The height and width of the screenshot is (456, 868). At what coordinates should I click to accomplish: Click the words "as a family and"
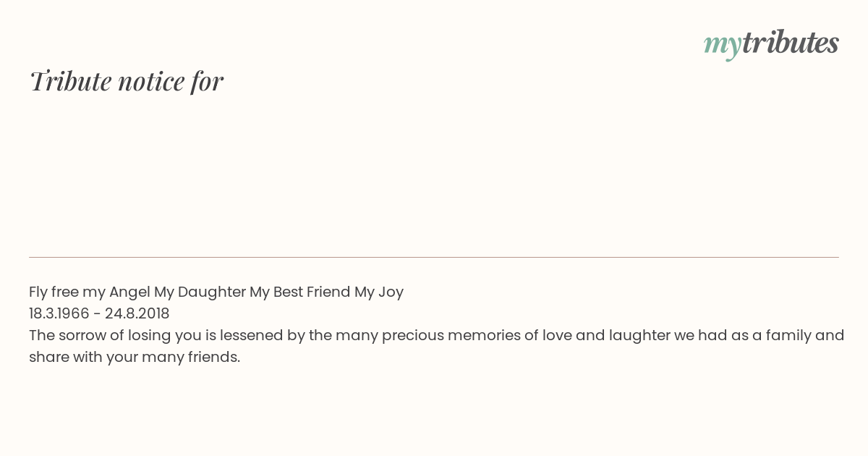coord(778,335)
